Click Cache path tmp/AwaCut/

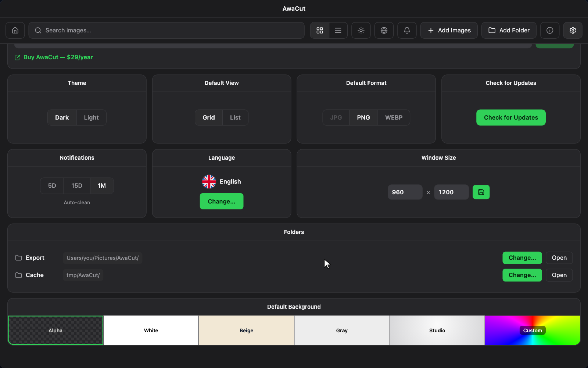click(83, 275)
